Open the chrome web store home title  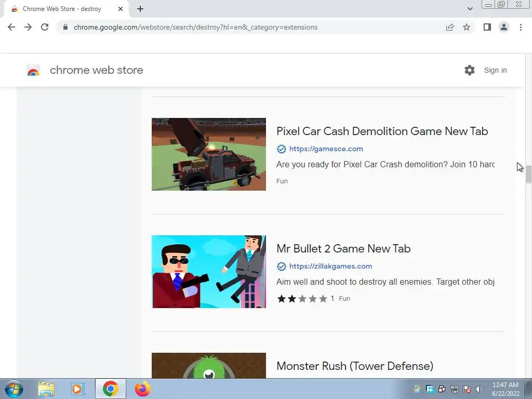[96, 70]
